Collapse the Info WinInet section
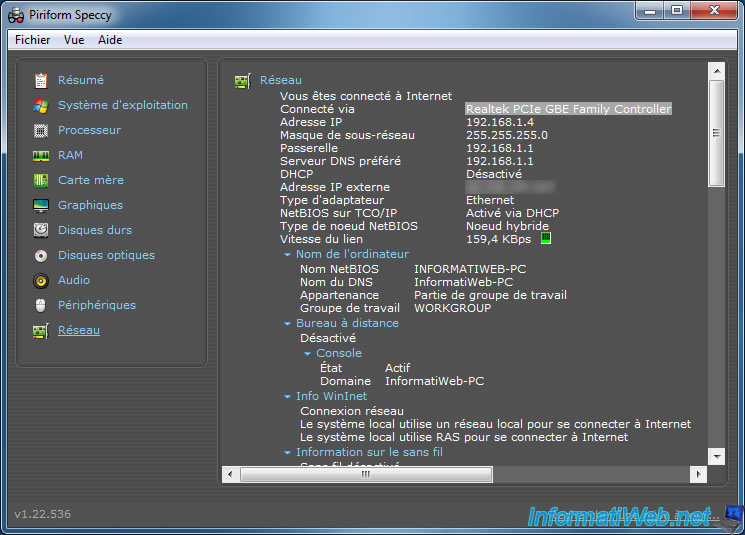Screen dimensions: 745x535 click(x=287, y=396)
